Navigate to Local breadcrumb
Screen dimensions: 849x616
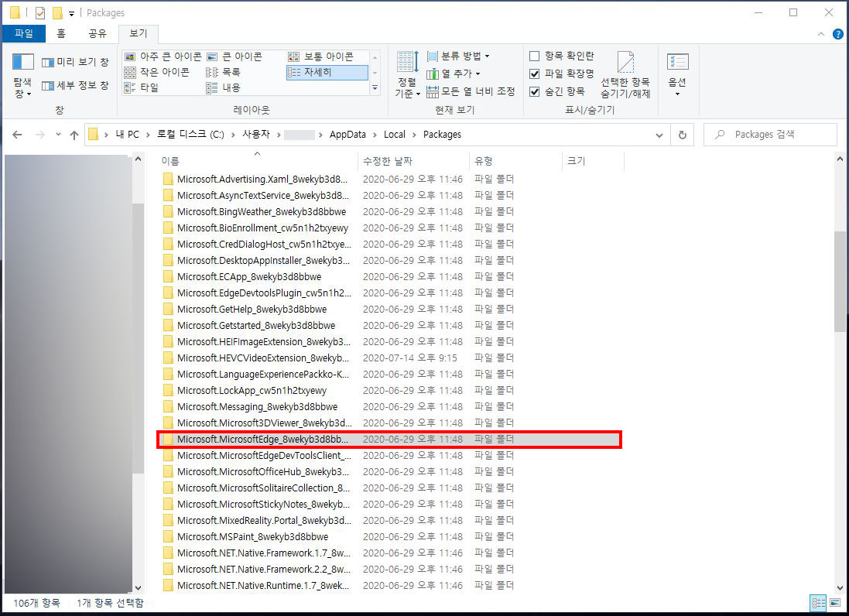[x=395, y=135]
